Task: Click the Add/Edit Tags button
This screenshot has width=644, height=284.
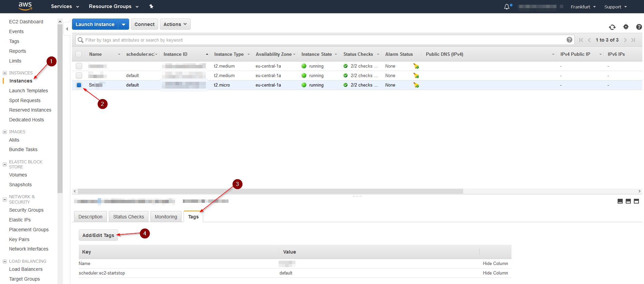Action: [x=98, y=235]
